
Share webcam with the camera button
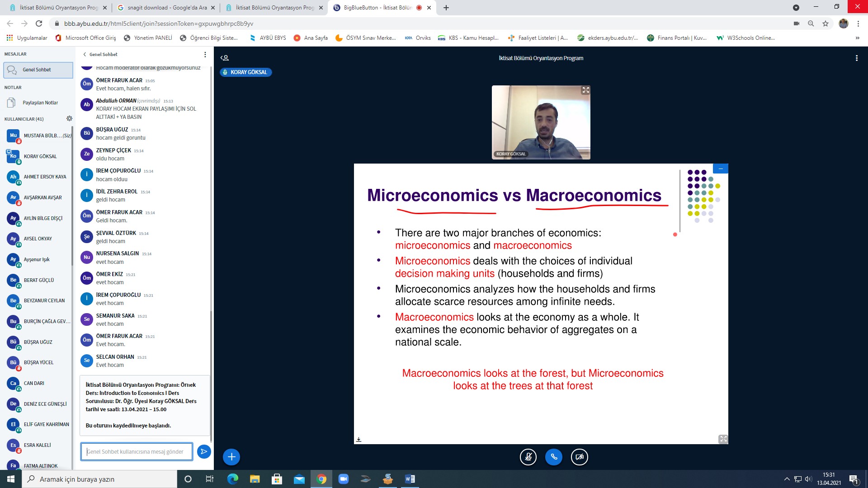580,457
